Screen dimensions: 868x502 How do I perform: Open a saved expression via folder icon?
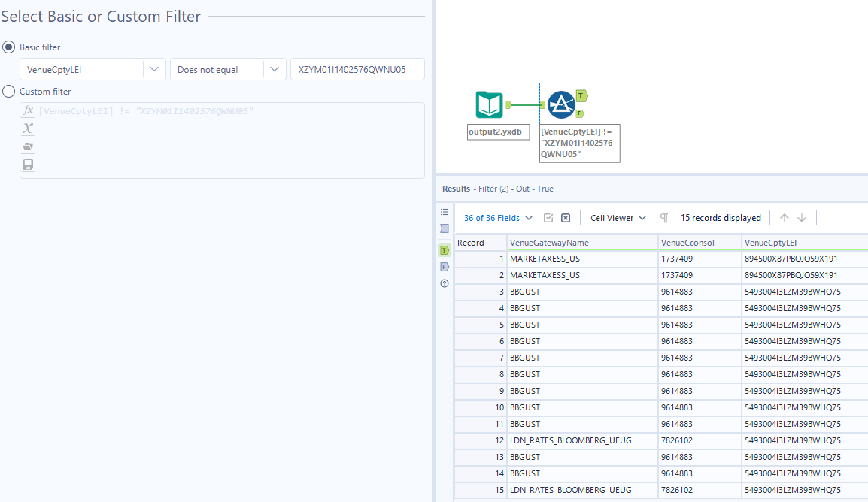coord(27,146)
